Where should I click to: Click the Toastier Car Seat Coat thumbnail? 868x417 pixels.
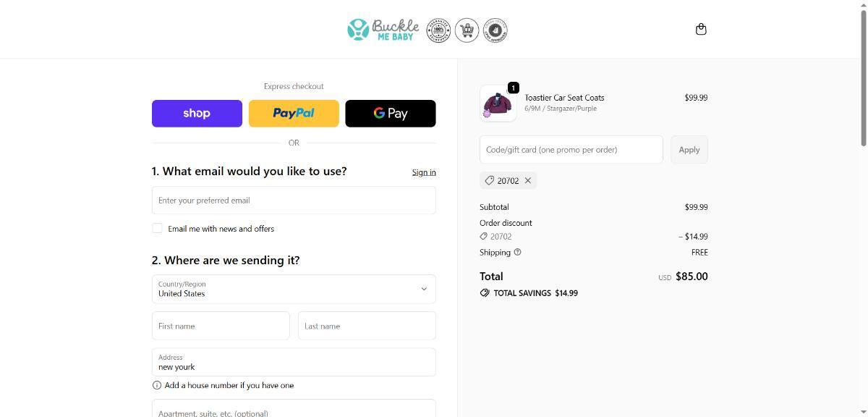tap(498, 104)
